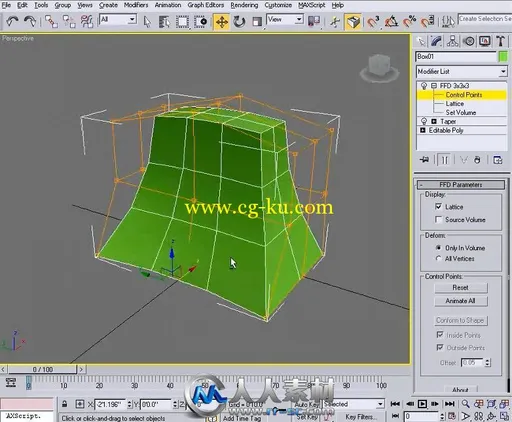
Task: Toggle the Angle Snap icon
Action: point(391,22)
